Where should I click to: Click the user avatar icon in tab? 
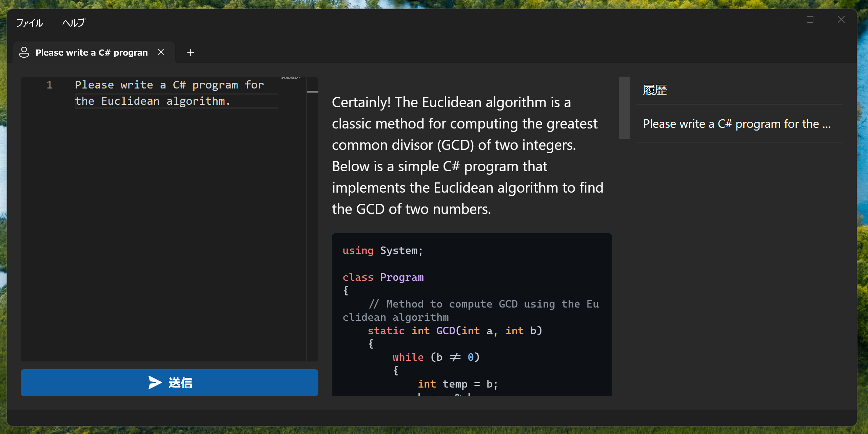[24, 53]
